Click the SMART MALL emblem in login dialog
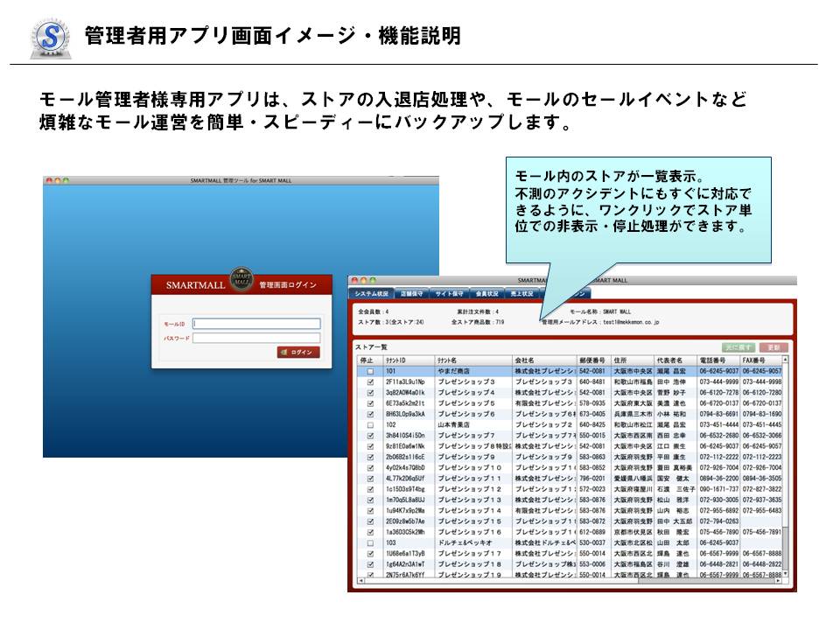Image resolution: width=840 pixels, height=630 pixels. pyautogui.click(x=241, y=279)
